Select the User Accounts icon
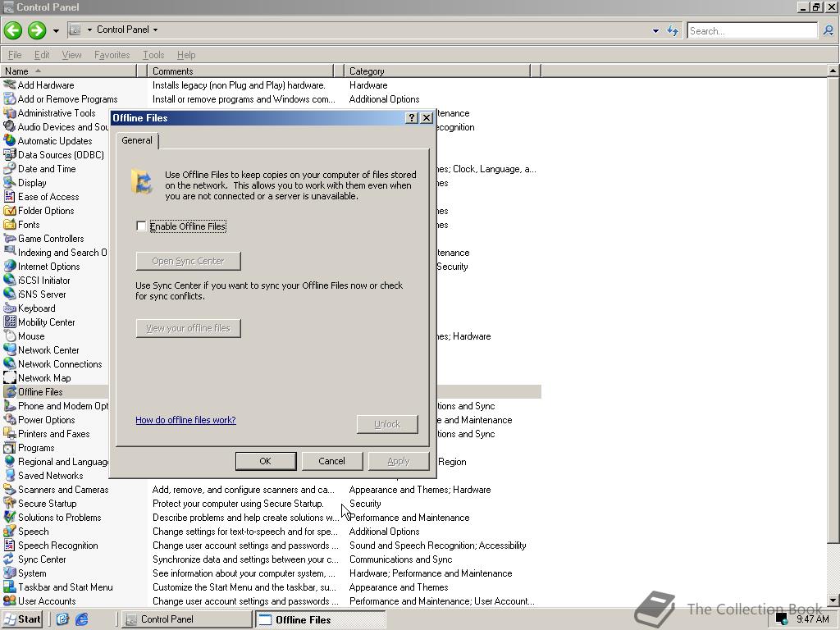 10,600
